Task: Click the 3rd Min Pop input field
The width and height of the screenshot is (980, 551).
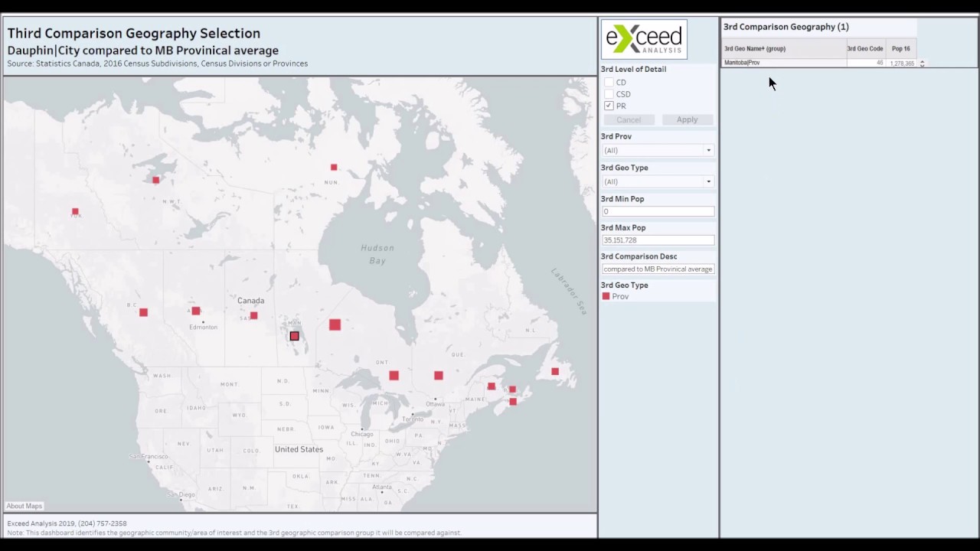Action: point(658,212)
